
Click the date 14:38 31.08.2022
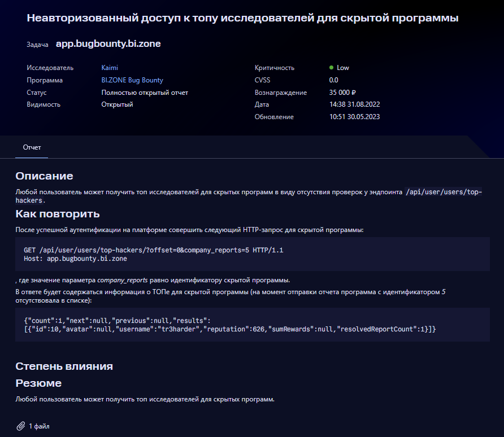click(354, 104)
